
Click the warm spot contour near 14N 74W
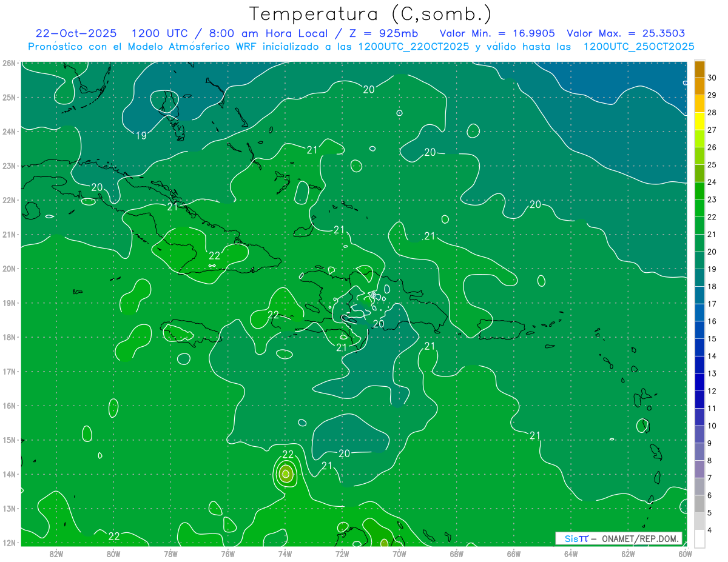pyautogui.click(x=286, y=473)
